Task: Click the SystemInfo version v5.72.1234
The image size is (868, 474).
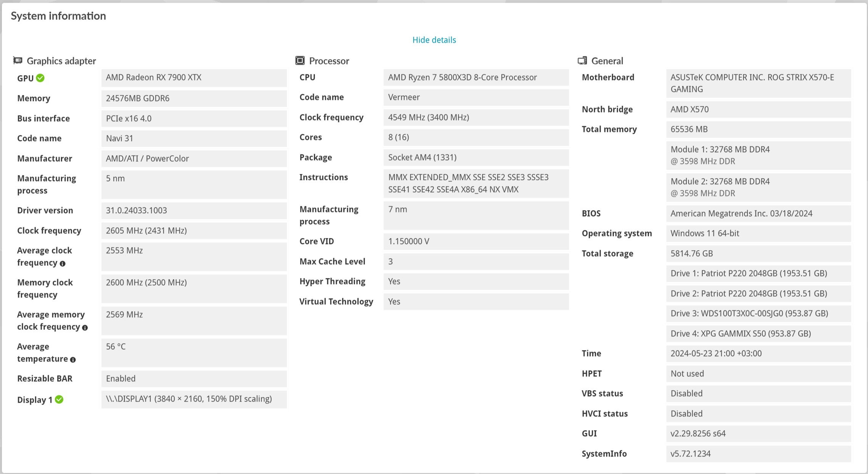Action: point(758,454)
